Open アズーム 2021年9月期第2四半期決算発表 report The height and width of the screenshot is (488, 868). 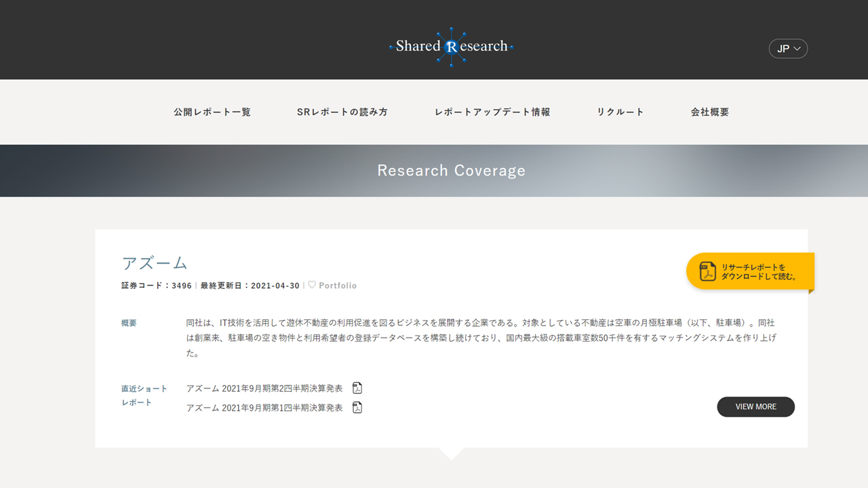pyautogui.click(x=264, y=388)
